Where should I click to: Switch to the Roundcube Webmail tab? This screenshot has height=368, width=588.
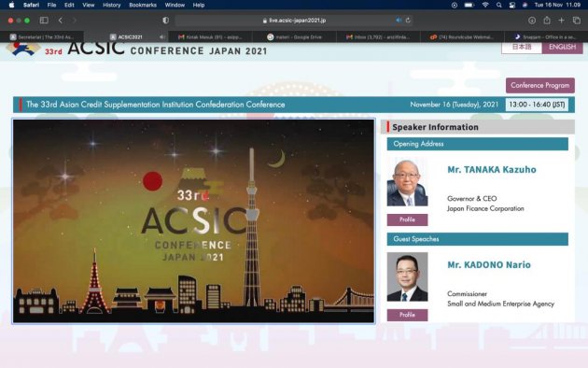click(462, 36)
